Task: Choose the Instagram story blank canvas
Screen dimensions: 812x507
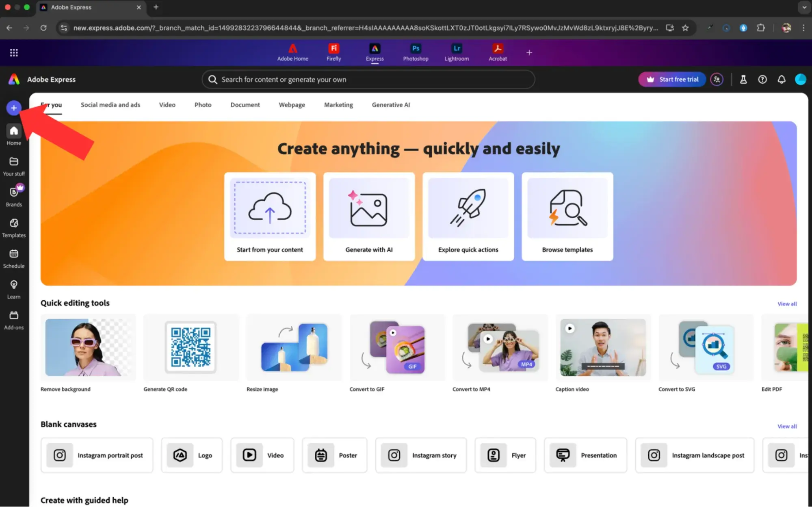Action: [x=421, y=455]
